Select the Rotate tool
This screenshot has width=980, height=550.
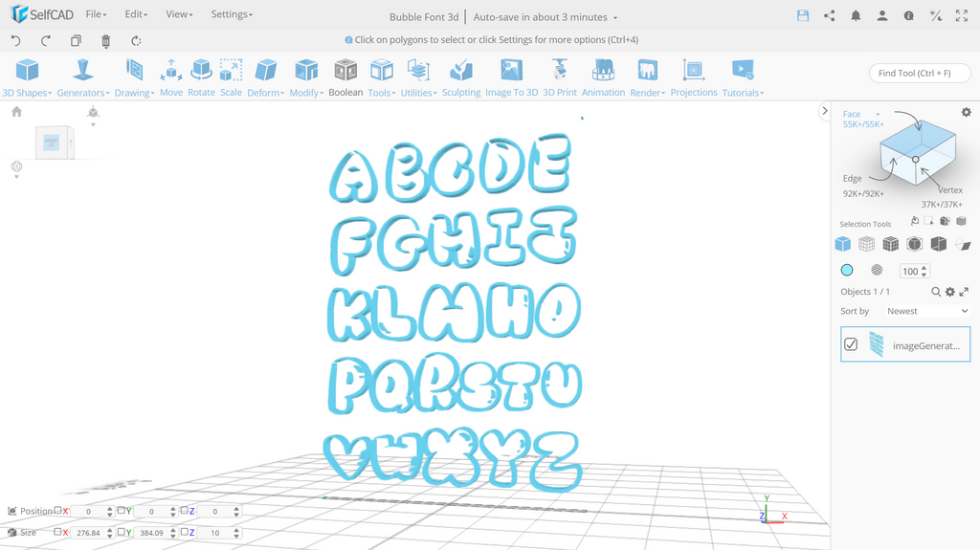coord(201,77)
